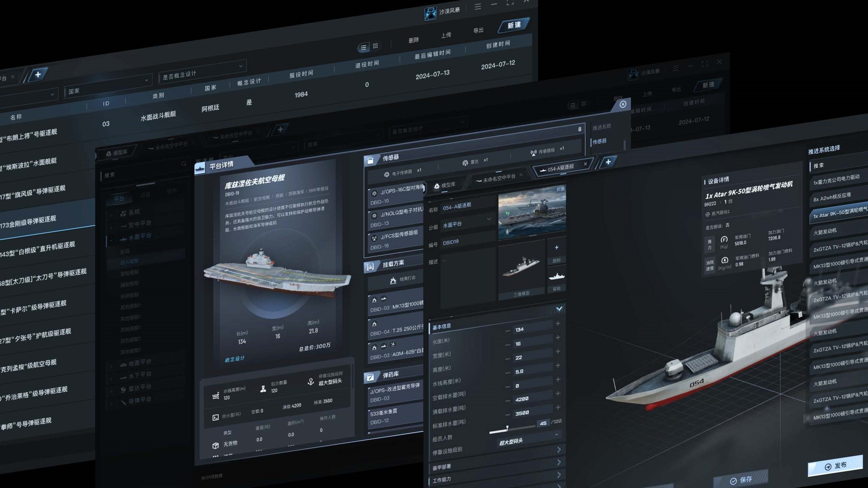This screenshot has height=488, width=868.
Task: Click the crew icon by 船员数量
Action: pos(263,389)
